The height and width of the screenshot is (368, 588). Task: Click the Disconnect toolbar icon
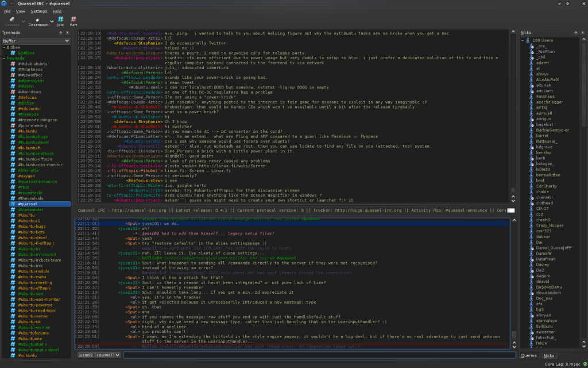coord(36,21)
